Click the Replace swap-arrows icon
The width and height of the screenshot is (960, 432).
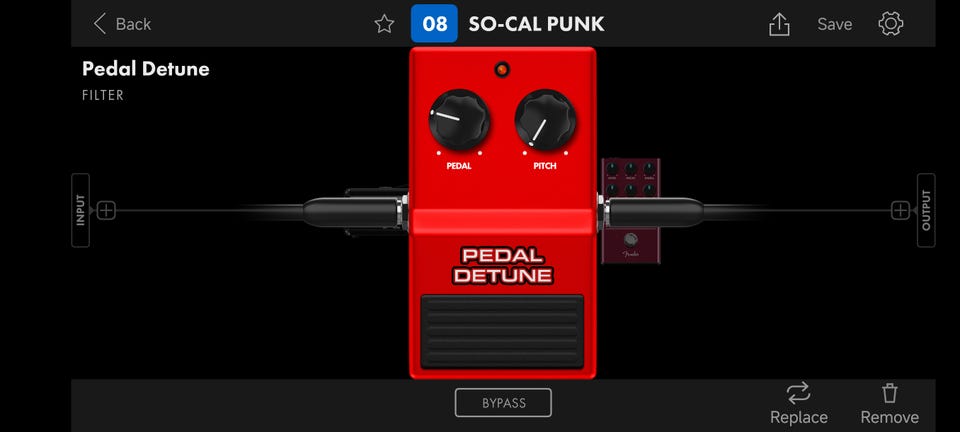[798, 393]
